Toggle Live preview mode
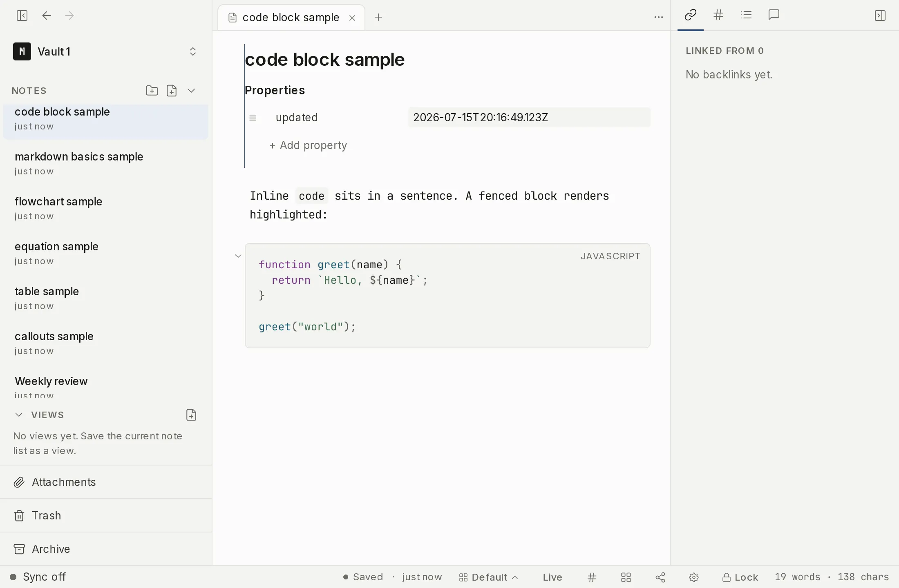Viewport: 899px width, 588px height. point(552,577)
